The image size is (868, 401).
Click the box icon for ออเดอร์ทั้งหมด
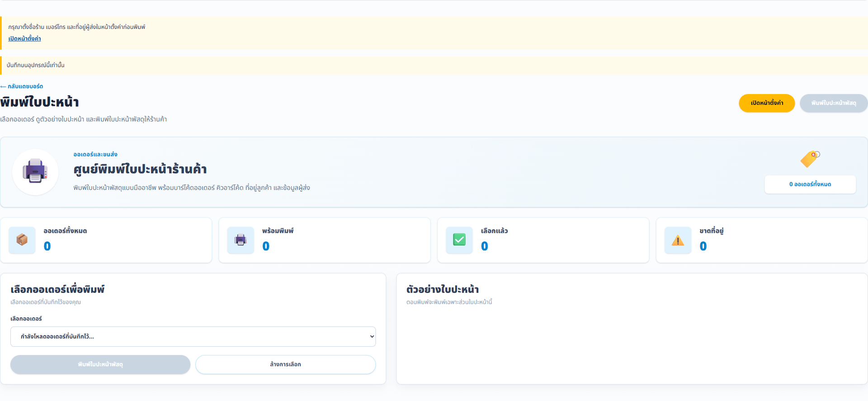click(22, 240)
